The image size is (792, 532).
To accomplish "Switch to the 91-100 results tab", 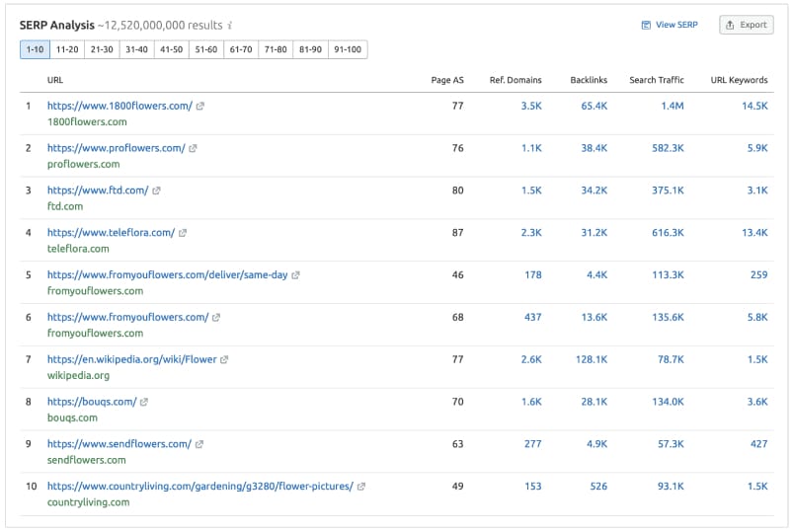I will click(348, 49).
